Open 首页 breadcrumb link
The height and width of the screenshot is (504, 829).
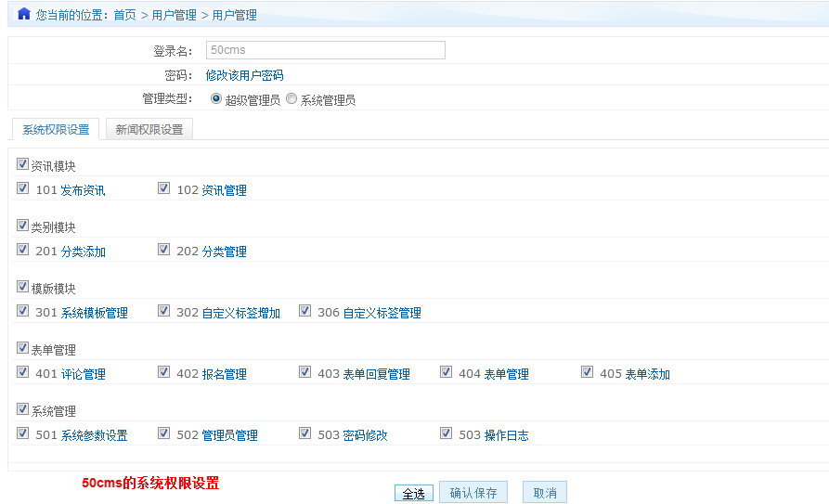tap(124, 15)
